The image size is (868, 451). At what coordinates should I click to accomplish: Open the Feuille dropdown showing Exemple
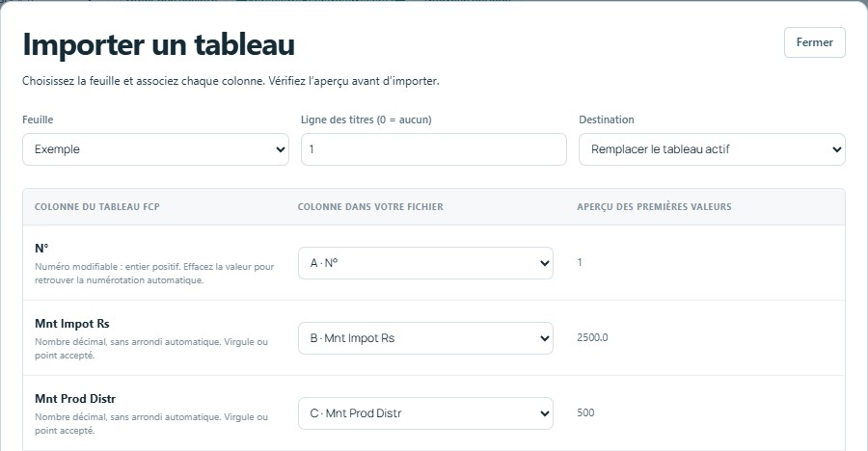155,149
